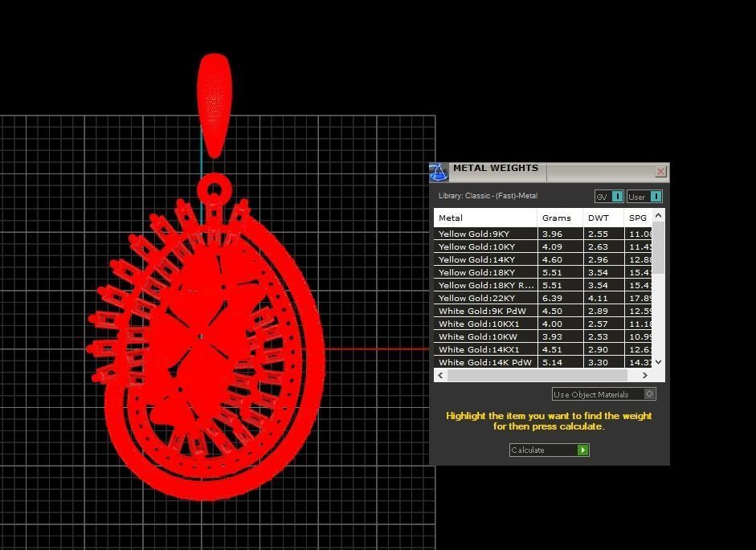The height and width of the screenshot is (550, 756).
Task: Click the Metal column header
Action: click(485, 218)
